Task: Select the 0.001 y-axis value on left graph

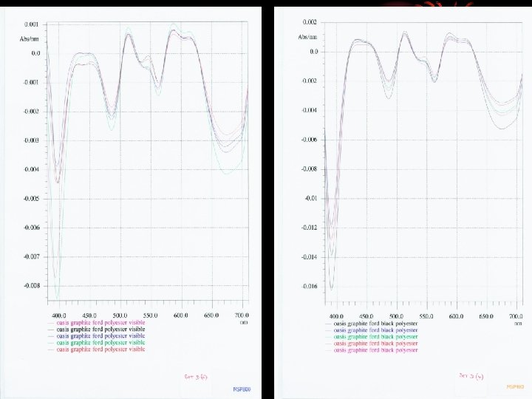Action: point(32,24)
